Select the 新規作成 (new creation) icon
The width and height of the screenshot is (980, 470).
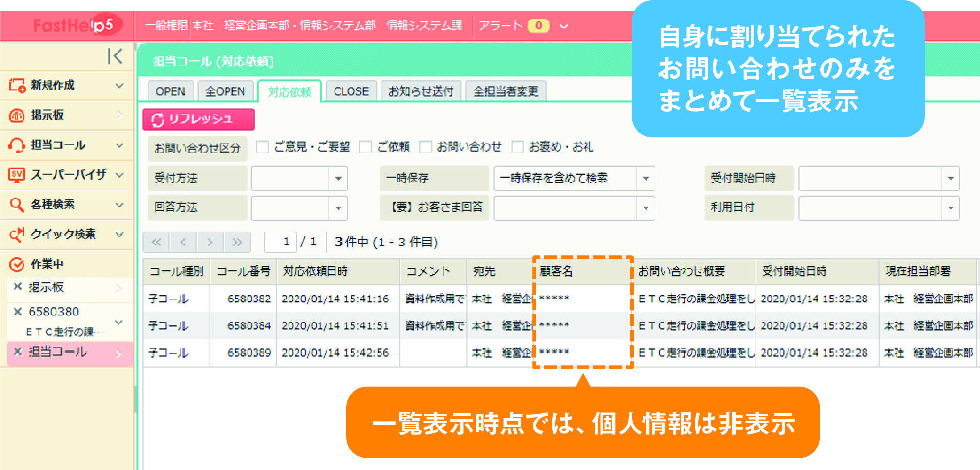(16, 85)
